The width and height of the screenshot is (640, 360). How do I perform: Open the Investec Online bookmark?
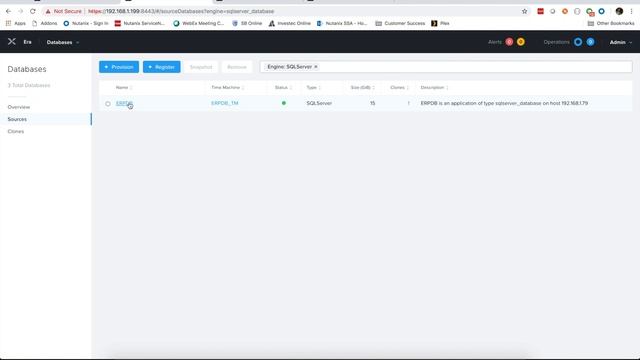point(289,24)
